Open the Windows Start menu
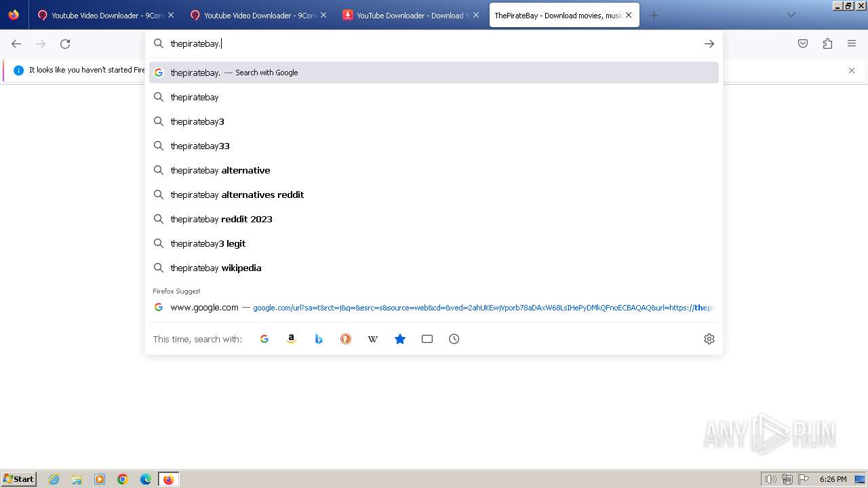868x488 pixels. [x=19, y=479]
